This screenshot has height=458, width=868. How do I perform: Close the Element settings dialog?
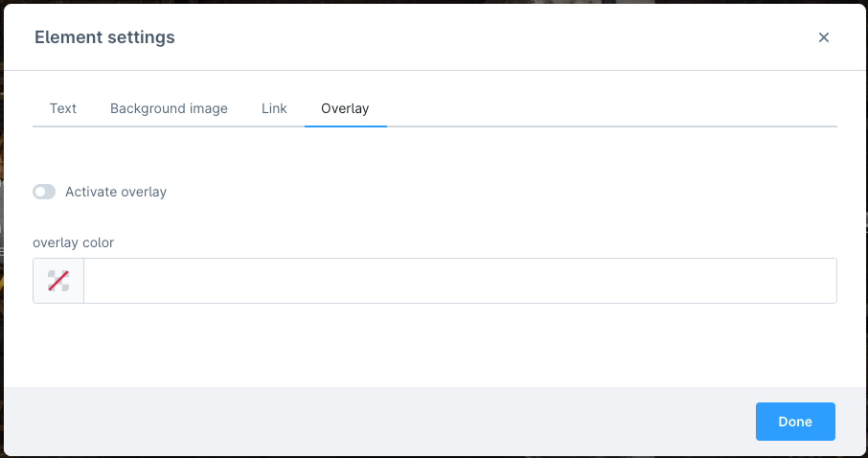(x=823, y=37)
